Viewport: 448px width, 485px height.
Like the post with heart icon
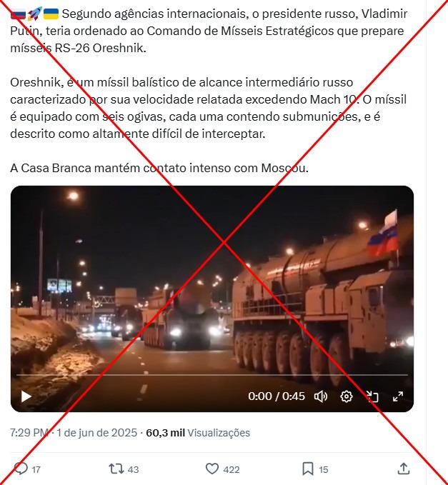tap(212, 469)
